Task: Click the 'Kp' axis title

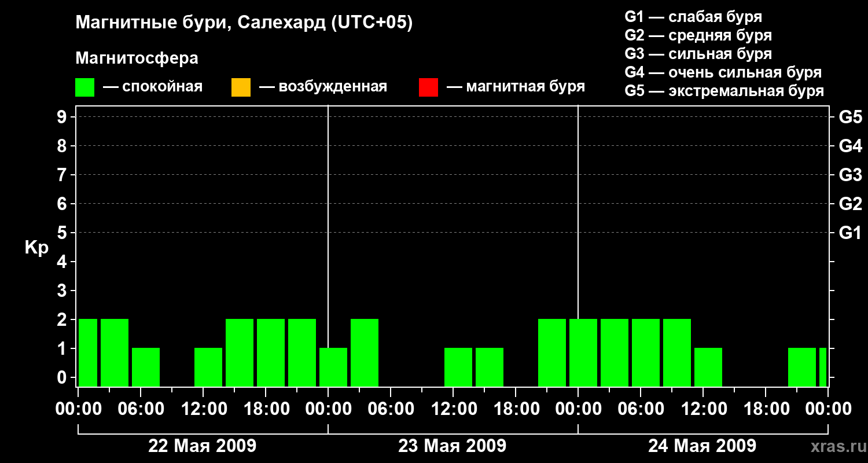Action: pyautogui.click(x=37, y=248)
